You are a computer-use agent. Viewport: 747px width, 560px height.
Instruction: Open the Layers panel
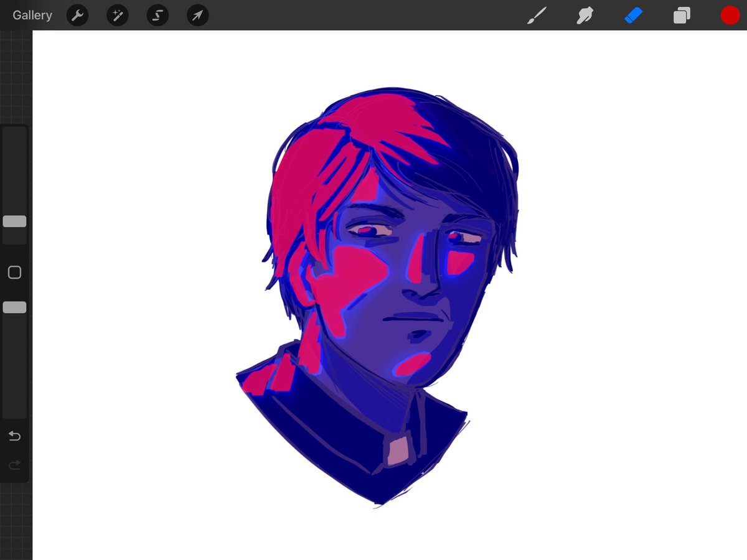pyautogui.click(x=682, y=16)
